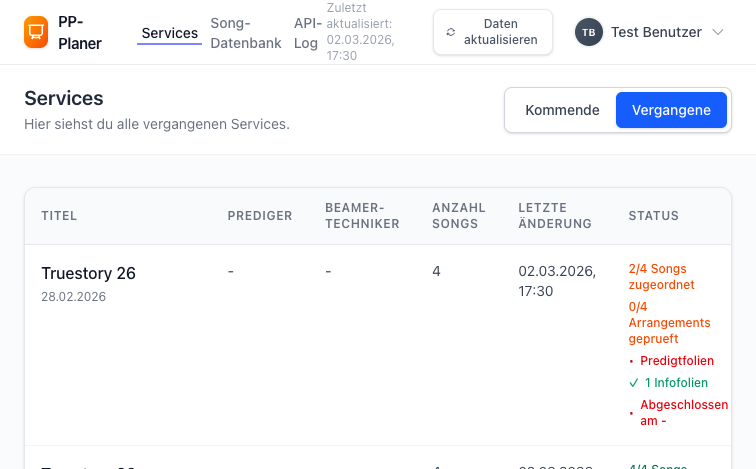Image resolution: width=756 pixels, height=469 pixels.
Task: Open the Song-Datenbank tab
Action: pos(246,33)
